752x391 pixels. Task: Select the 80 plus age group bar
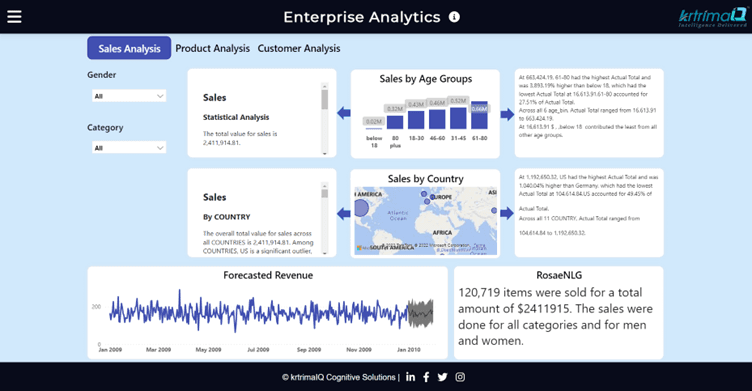(395, 122)
